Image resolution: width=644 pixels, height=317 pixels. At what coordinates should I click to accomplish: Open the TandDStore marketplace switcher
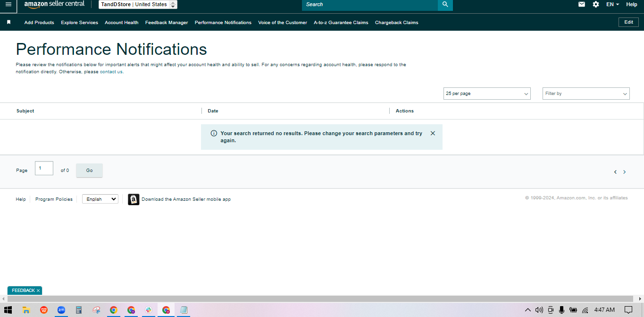pos(138,4)
